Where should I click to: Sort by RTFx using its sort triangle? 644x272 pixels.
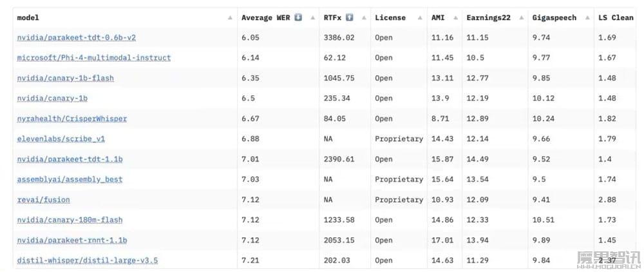click(364, 17)
